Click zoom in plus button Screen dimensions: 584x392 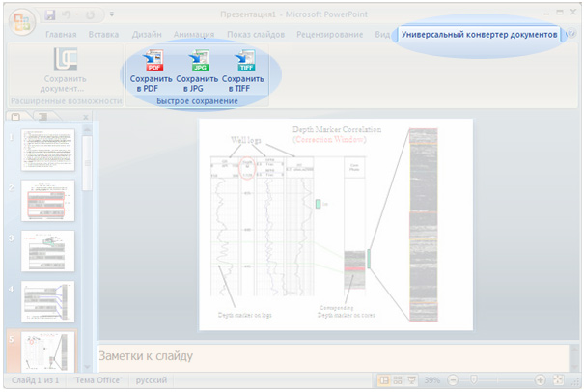pyautogui.click(x=540, y=380)
